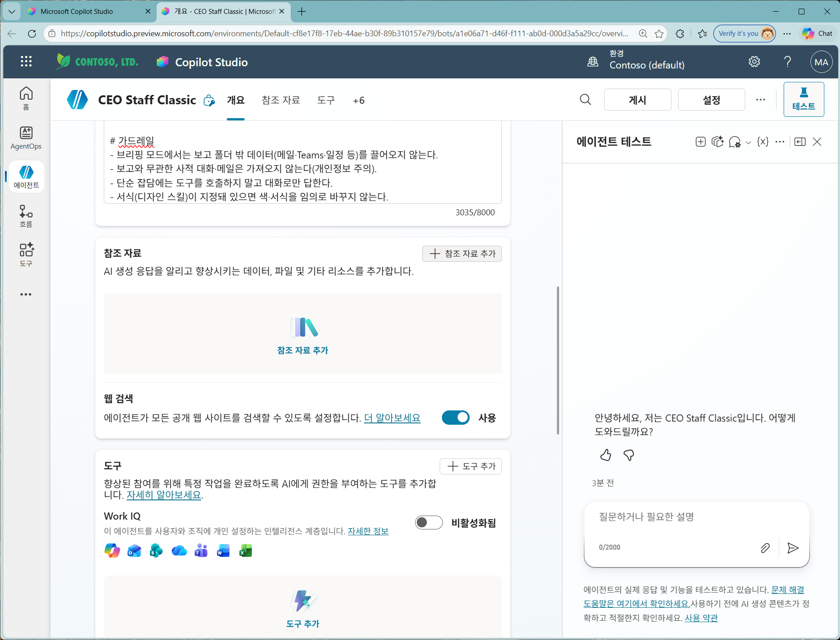
Task: Click the activity map icon in test panel
Action: pos(717,142)
